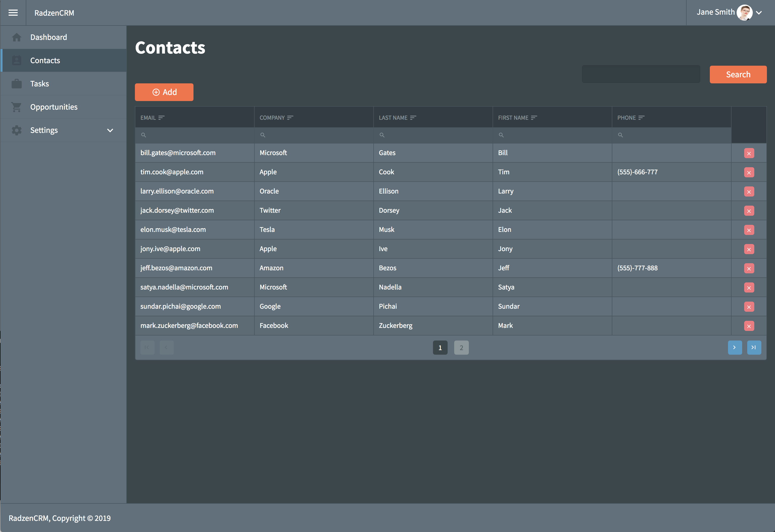Click phone number (555)-666-777

[x=637, y=172]
